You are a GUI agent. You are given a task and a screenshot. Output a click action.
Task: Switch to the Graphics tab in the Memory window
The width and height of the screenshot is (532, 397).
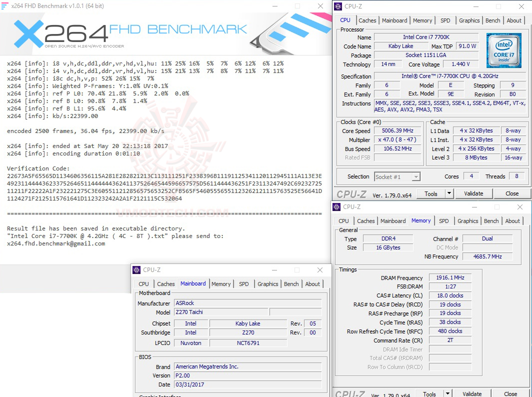(x=467, y=220)
